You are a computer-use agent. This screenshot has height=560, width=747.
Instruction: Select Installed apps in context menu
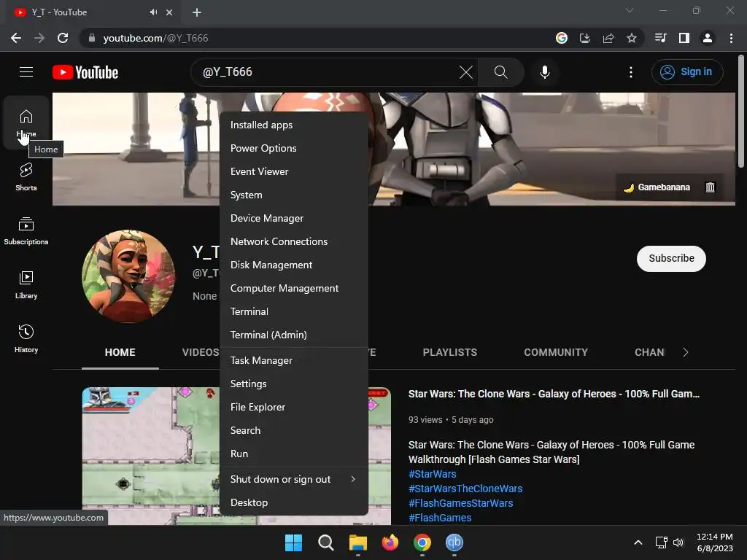point(293,125)
